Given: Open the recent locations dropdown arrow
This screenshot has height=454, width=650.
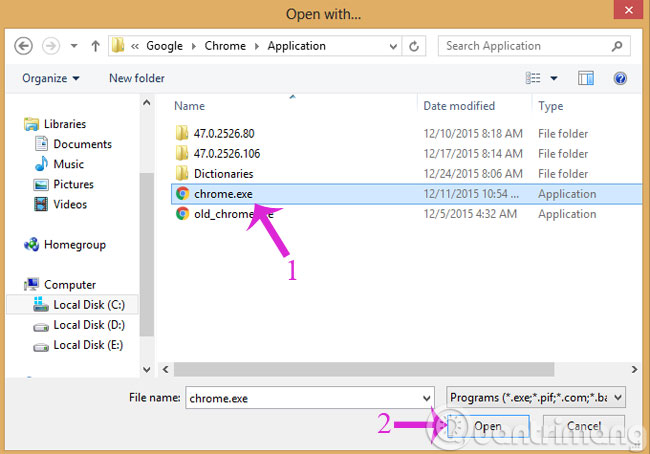Looking at the screenshot, I should click(x=74, y=46).
